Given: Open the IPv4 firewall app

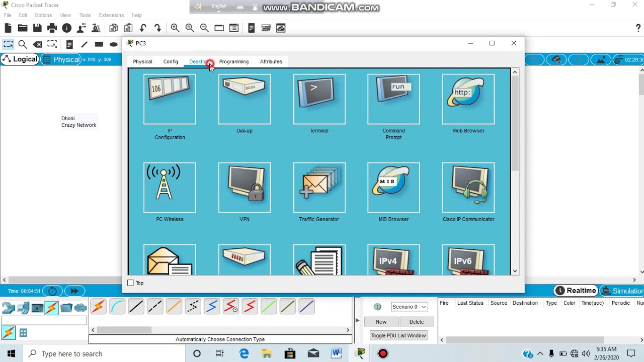Looking at the screenshot, I should (x=393, y=260).
